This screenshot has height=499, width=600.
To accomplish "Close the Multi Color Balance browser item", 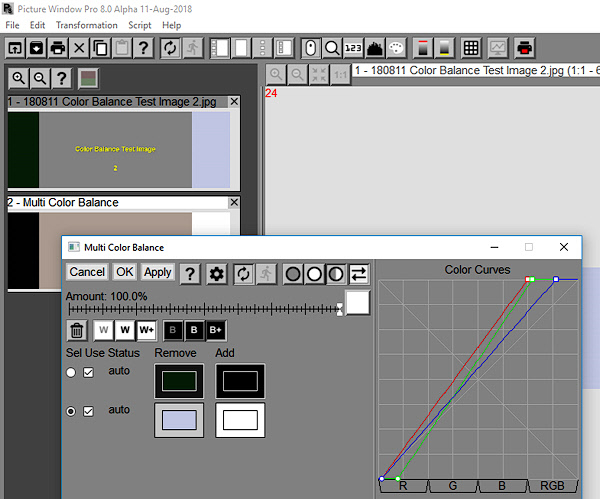I will [234, 202].
